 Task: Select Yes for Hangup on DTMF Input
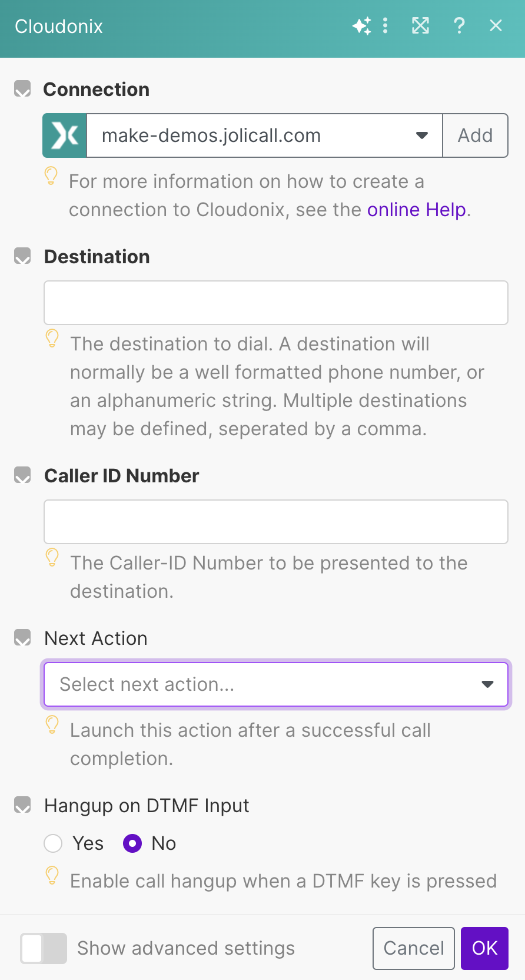[54, 843]
